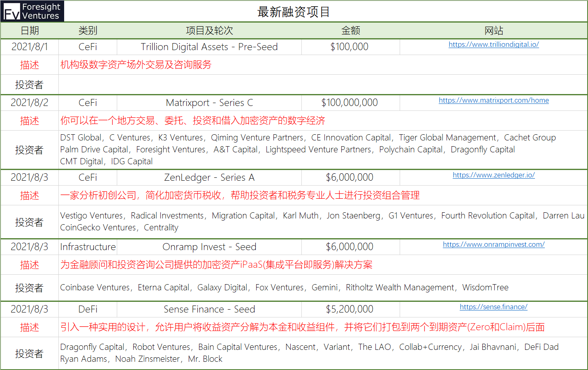588x370 pixels.
Task: Select the 投资者 label under Onramp Invest
Action: tap(30, 288)
